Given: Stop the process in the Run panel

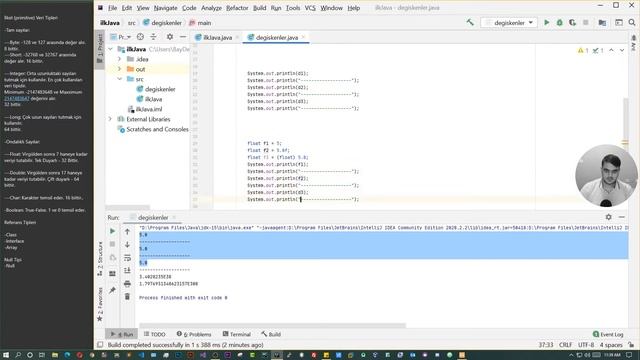Looking at the screenshot, I should 112,244.
